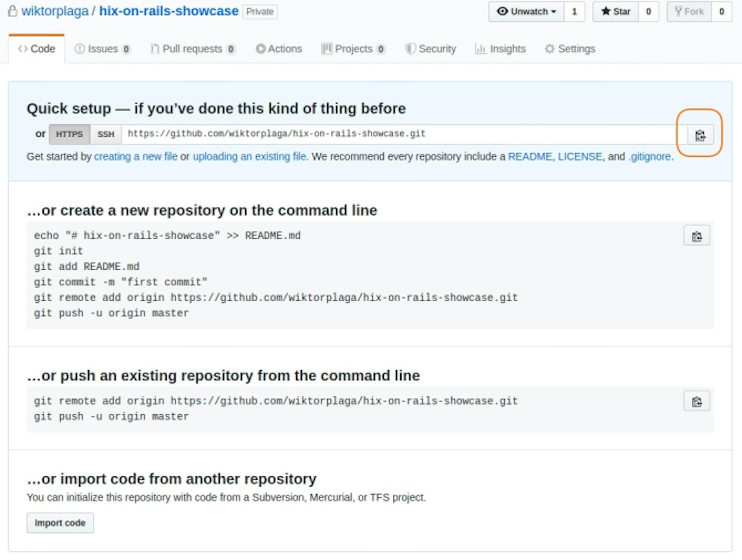This screenshot has height=560, width=742.
Task: Click the fork count number
Action: (721, 12)
